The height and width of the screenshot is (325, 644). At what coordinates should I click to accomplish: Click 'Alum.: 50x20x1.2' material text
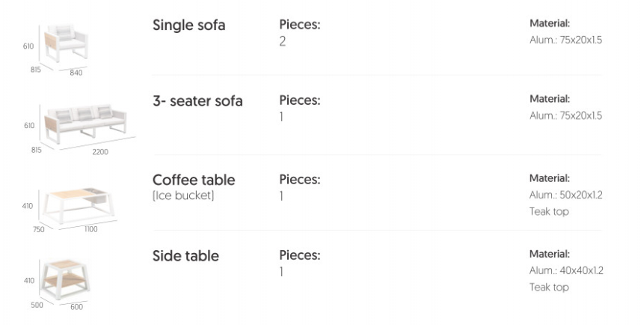[565, 195]
